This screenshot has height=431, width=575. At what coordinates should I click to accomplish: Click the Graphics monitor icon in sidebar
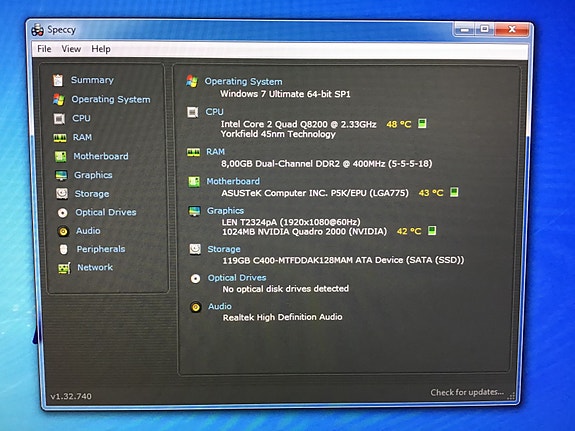[x=61, y=175]
